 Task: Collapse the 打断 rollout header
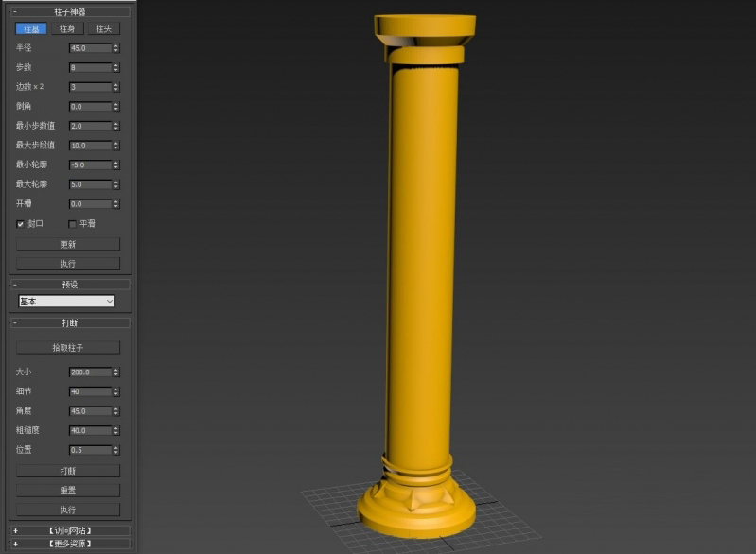coord(69,323)
